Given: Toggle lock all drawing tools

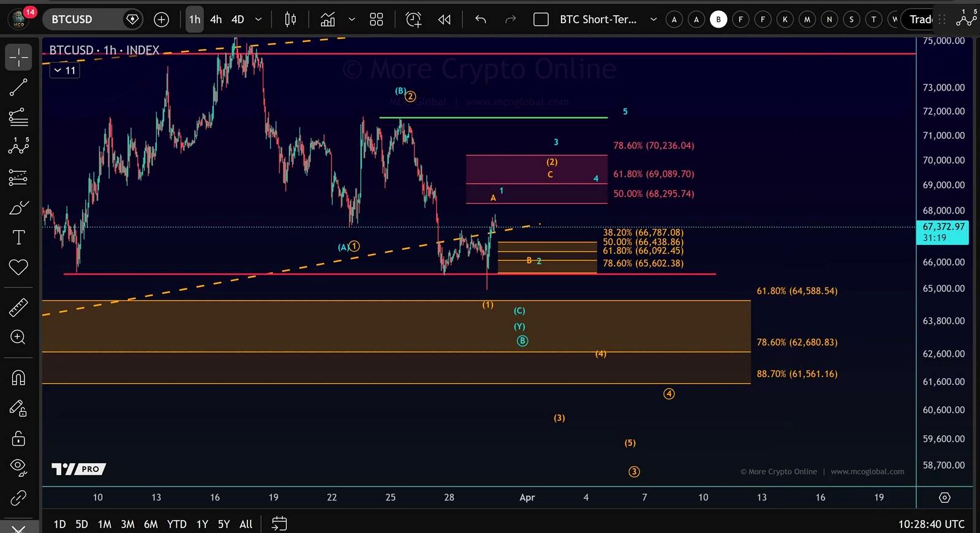Looking at the screenshot, I should (18, 438).
